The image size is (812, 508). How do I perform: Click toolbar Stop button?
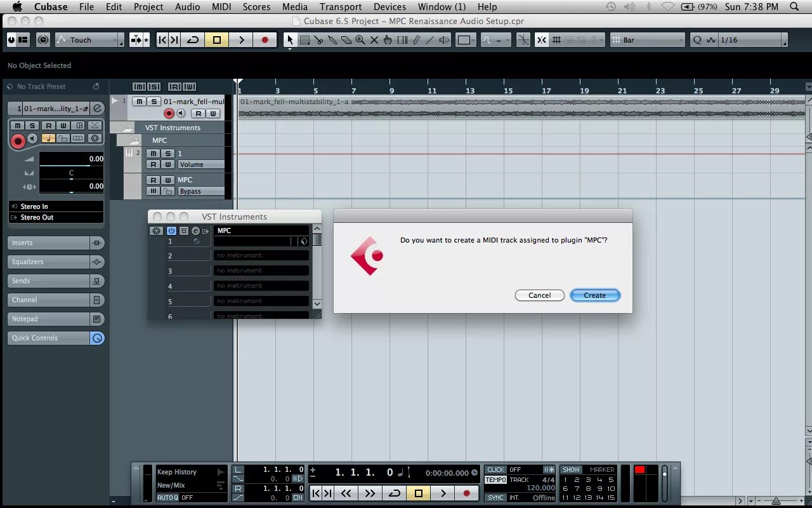[x=216, y=40]
